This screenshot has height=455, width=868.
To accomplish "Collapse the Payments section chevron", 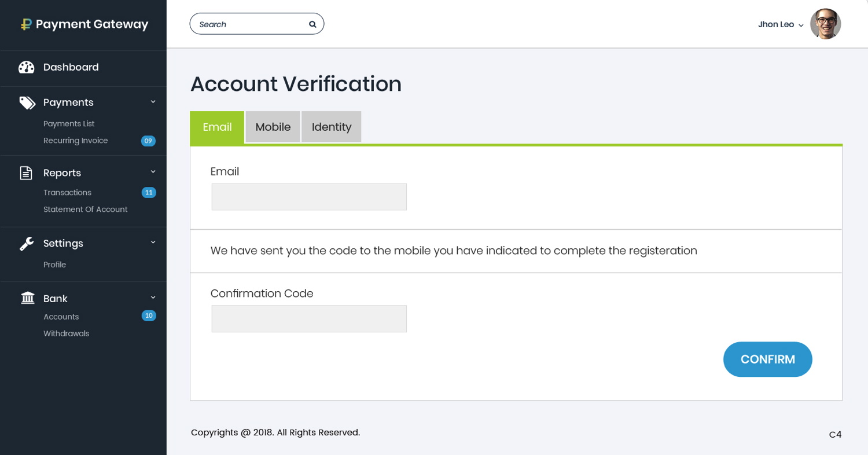I will pos(153,102).
